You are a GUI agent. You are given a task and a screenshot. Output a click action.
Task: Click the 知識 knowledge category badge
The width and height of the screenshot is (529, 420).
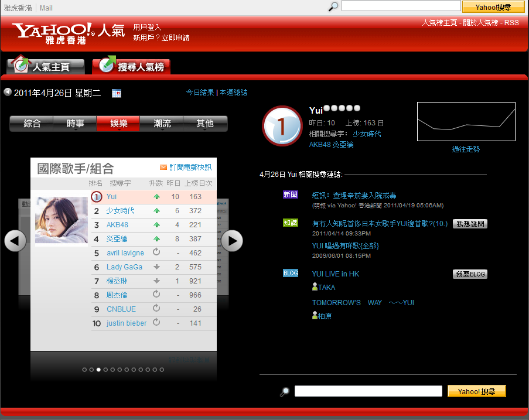[291, 223]
